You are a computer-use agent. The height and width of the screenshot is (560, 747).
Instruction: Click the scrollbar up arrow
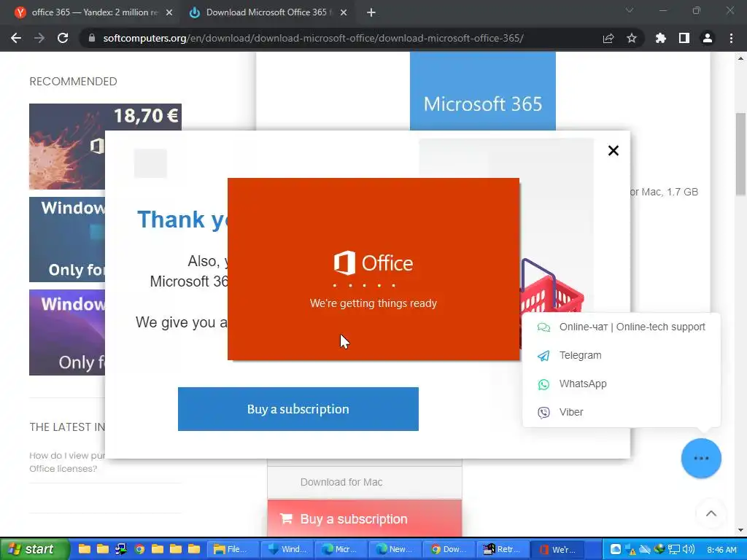pos(740,58)
